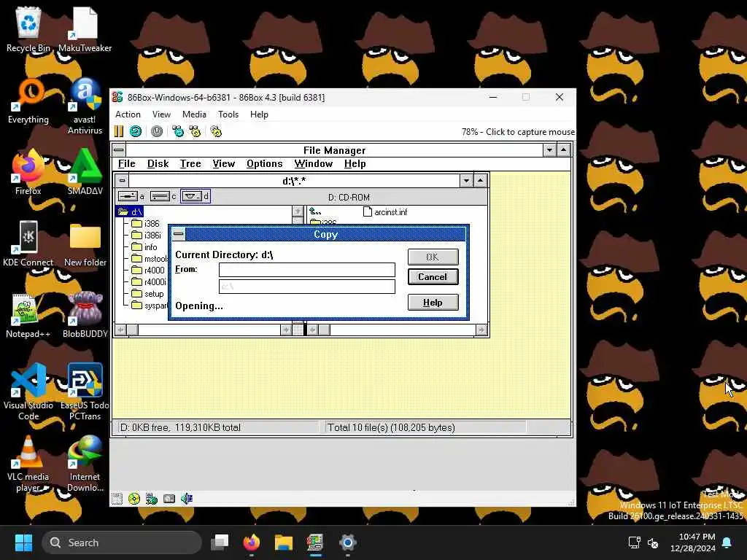Open File Manager File menu
This screenshot has height=560, width=747.
pyautogui.click(x=127, y=163)
